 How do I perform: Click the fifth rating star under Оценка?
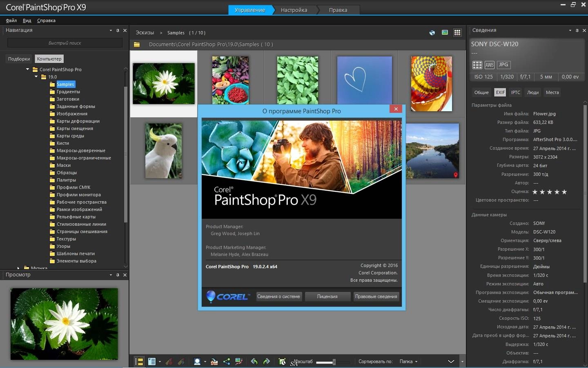coord(564,192)
